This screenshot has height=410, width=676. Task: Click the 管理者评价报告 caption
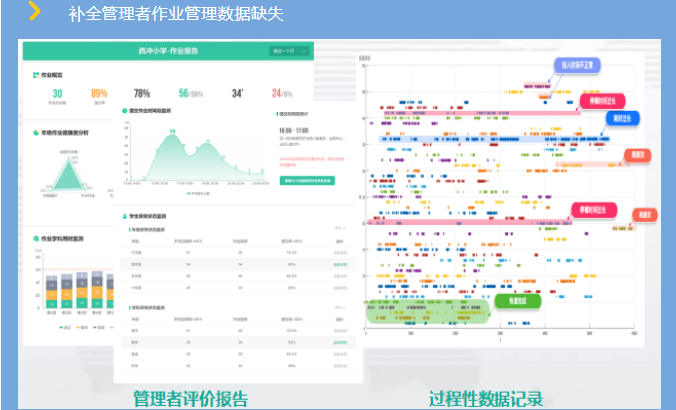[190, 398]
